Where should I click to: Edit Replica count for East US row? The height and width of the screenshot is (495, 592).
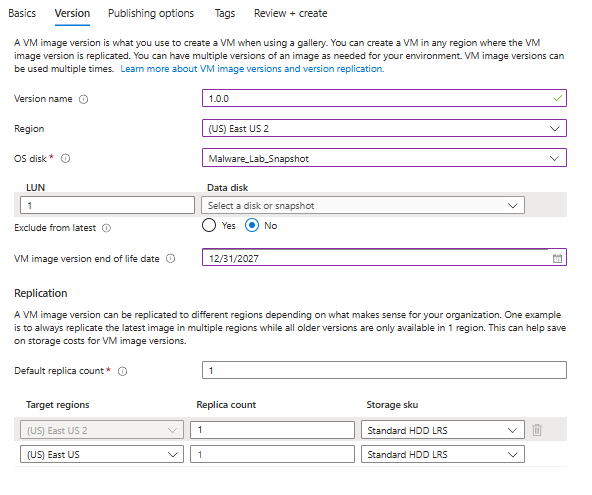pyautogui.click(x=272, y=454)
